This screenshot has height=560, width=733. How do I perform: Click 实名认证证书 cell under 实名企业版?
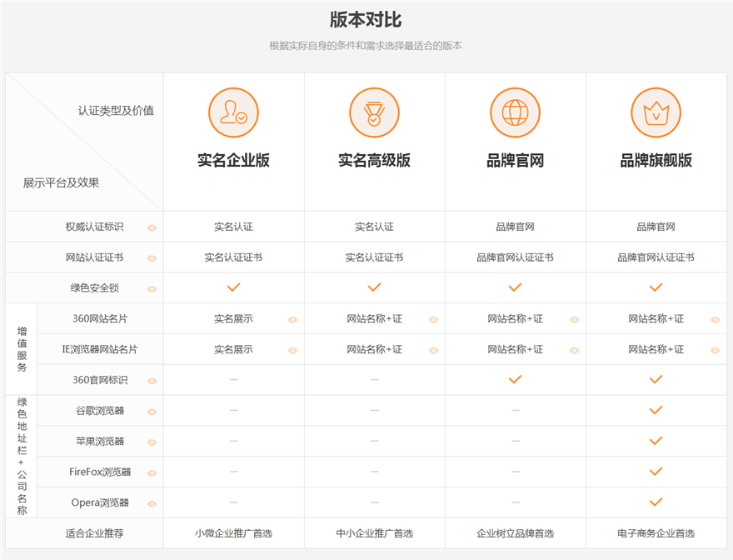234,257
